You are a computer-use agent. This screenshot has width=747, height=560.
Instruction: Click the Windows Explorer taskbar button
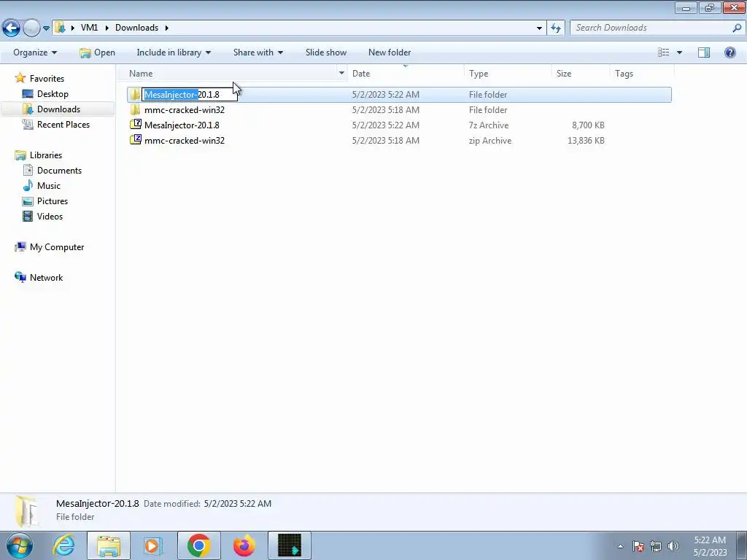(109, 545)
